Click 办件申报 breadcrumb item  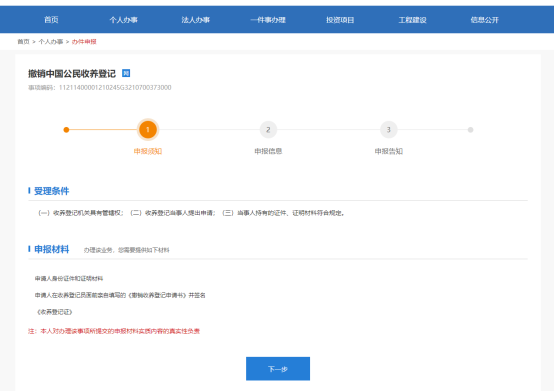point(84,42)
